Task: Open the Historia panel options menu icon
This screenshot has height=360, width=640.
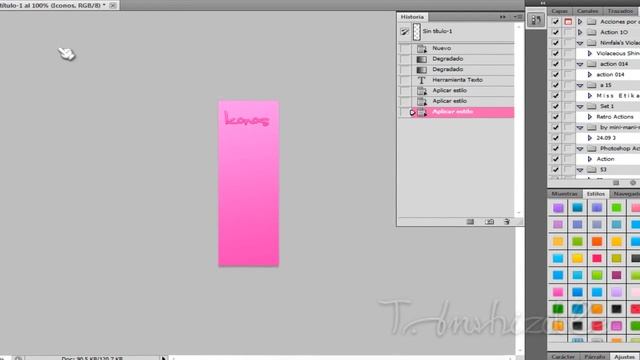Action: [518, 17]
